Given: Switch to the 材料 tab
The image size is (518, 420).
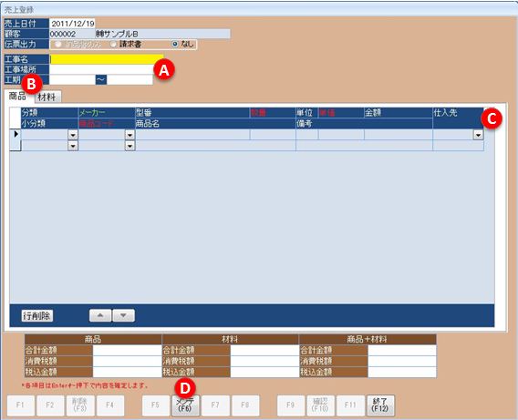Looking at the screenshot, I should pyautogui.click(x=47, y=97).
